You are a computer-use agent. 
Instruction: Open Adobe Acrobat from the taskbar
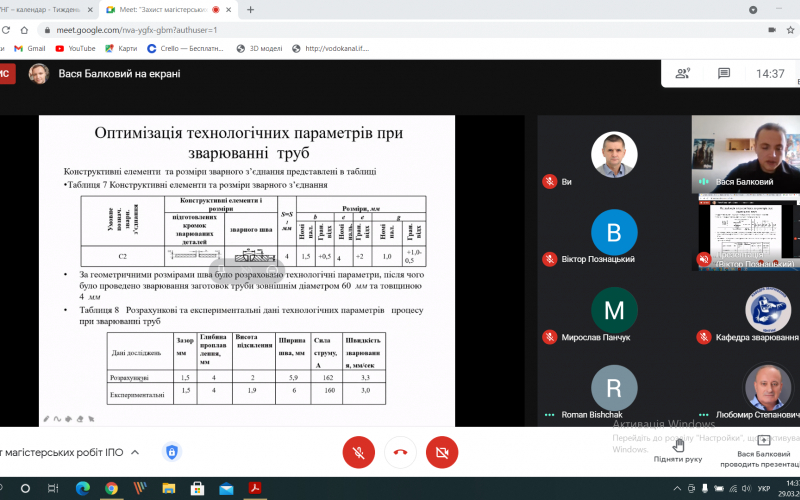click(255, 488)
